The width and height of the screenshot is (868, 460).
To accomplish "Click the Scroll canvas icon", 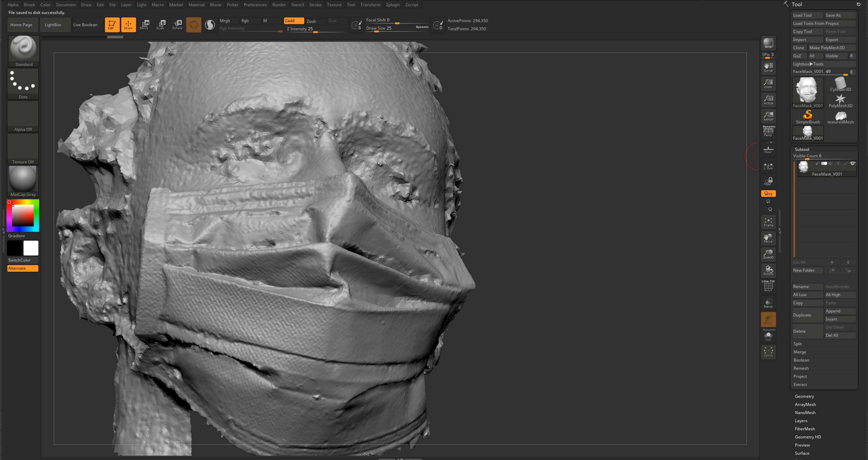I will (768, 67).
